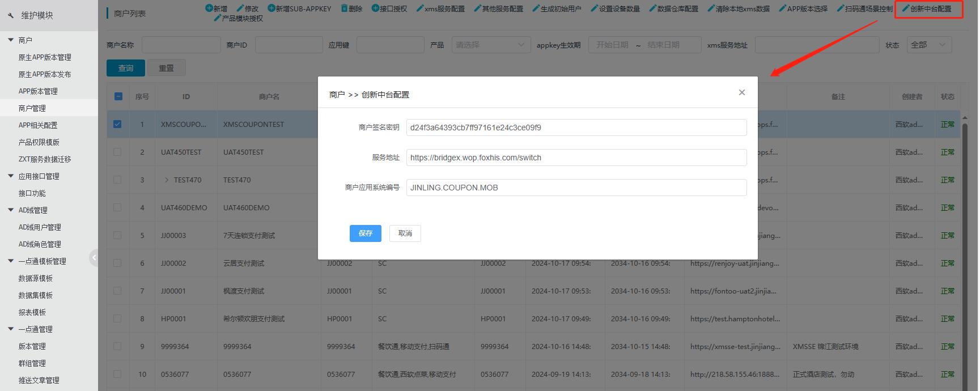Close the 创新中台配置 dialog with X
The width and height of the screenshot is (980, 391).
pos(741,92)
